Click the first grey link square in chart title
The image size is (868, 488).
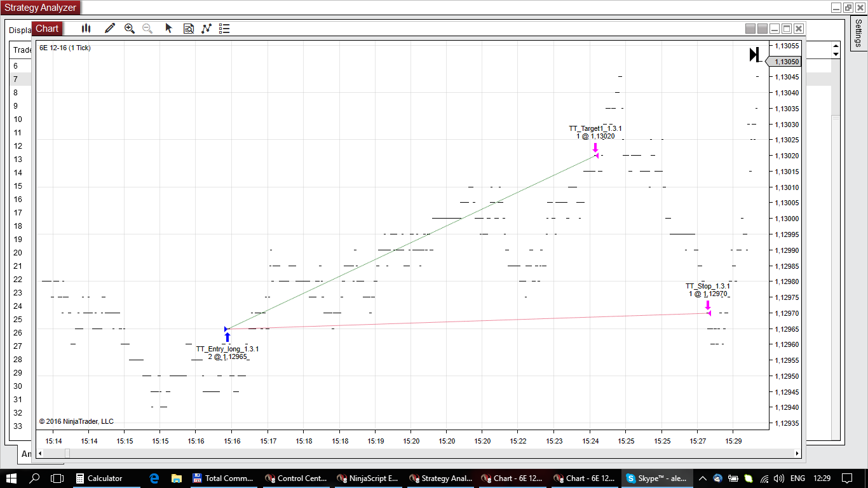750,29
